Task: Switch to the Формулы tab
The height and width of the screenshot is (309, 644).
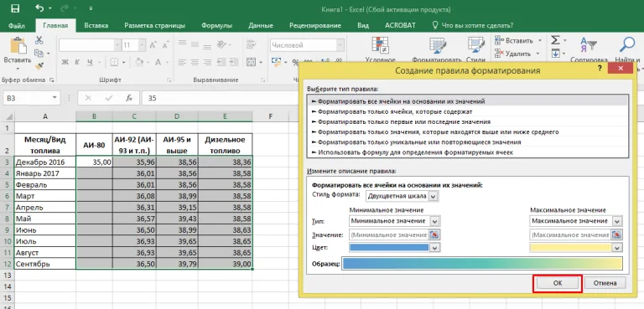Action: 217,25
